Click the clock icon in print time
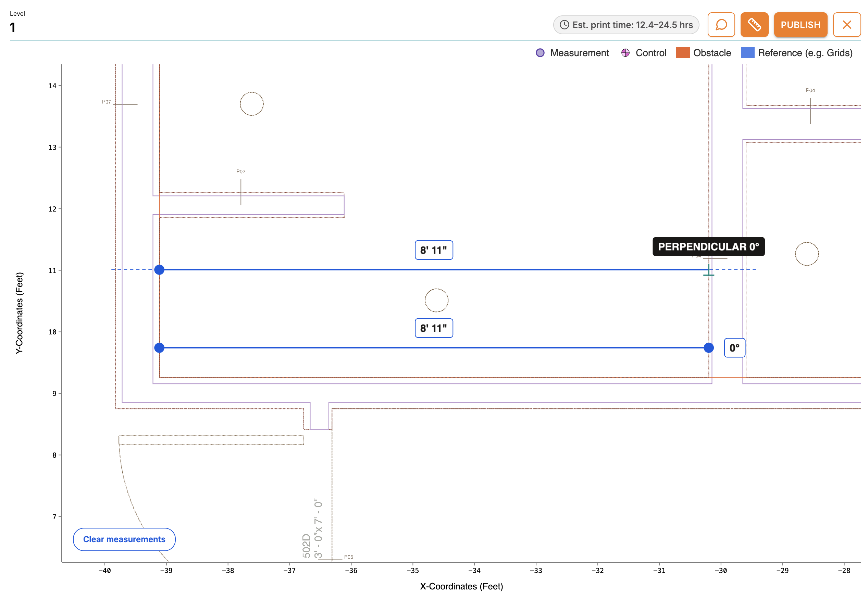868x599 pixels. point(564,25)
